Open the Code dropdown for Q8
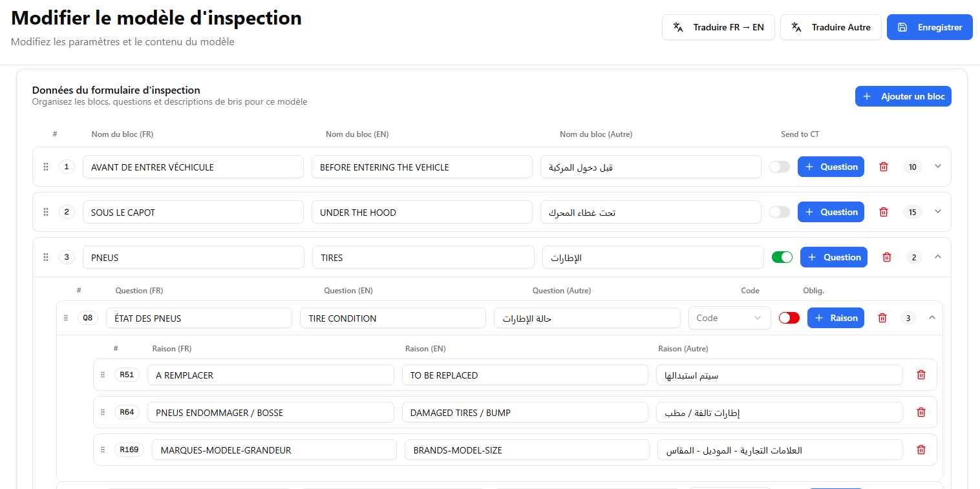The width and height of the screenshot is (980, 489). click(x=729, y=318)
